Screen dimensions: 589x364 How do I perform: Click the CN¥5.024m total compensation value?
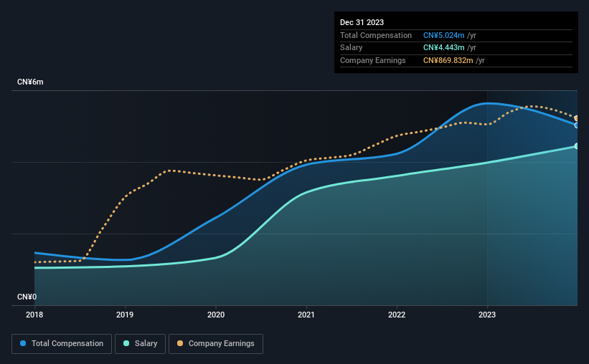coord(443,35)
